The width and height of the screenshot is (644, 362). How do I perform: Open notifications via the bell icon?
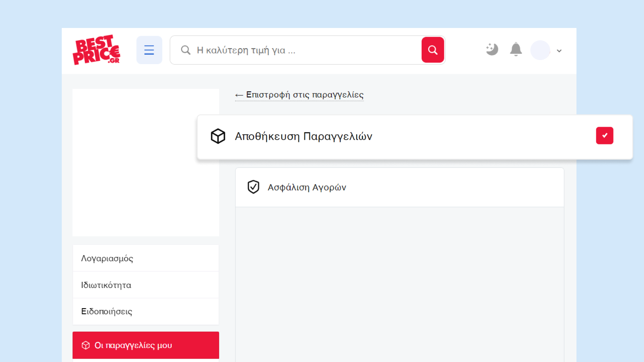pyautogui.click(x=516, y=49)
